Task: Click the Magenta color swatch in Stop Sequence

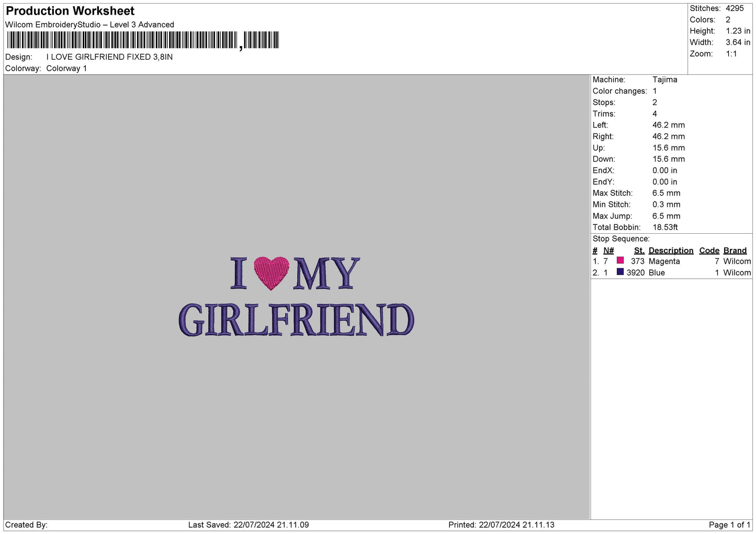Action: coord(620,260)
